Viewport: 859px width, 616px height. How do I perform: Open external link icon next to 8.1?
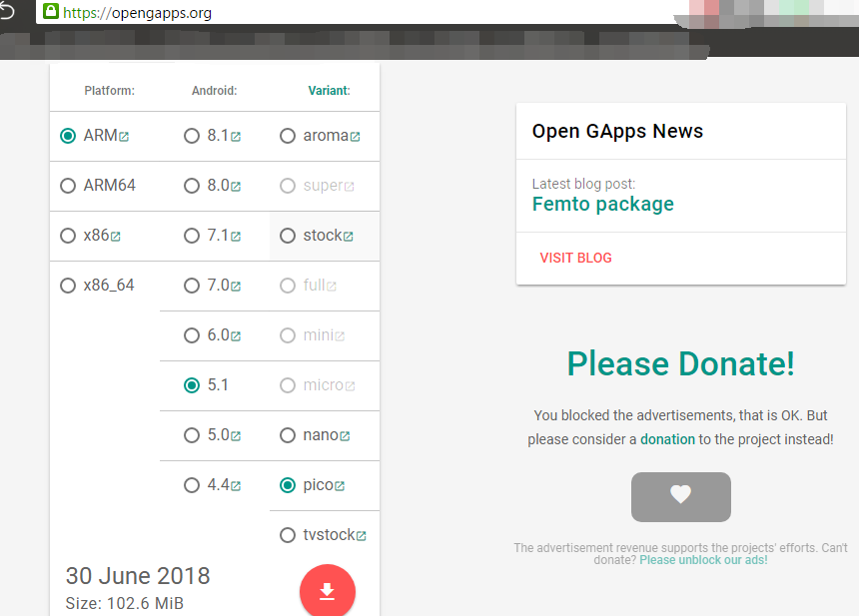pyautogui.click(x=236, y=137)
